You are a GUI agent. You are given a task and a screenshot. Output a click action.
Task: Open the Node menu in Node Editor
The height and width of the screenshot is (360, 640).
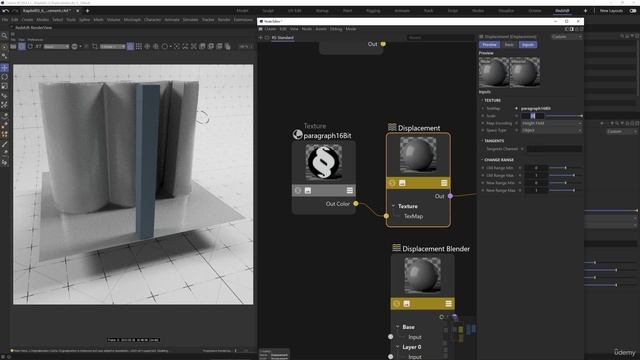307,29
